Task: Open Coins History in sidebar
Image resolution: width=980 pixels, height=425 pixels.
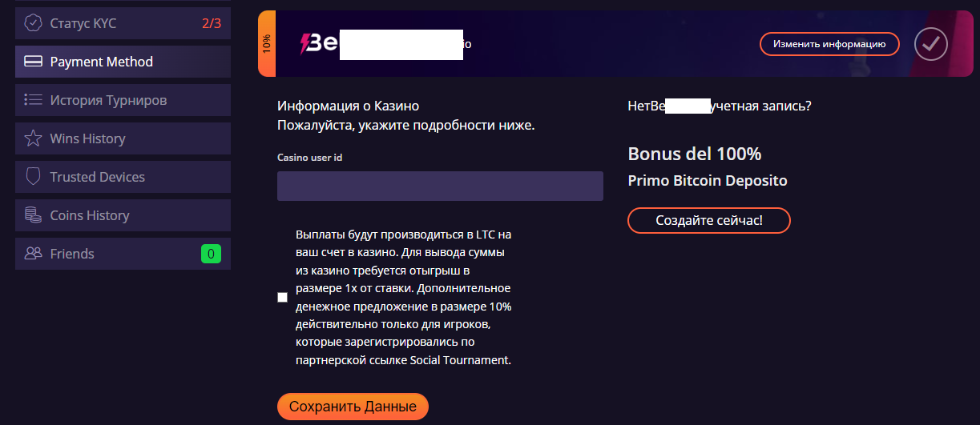Action: click(90, 215)
